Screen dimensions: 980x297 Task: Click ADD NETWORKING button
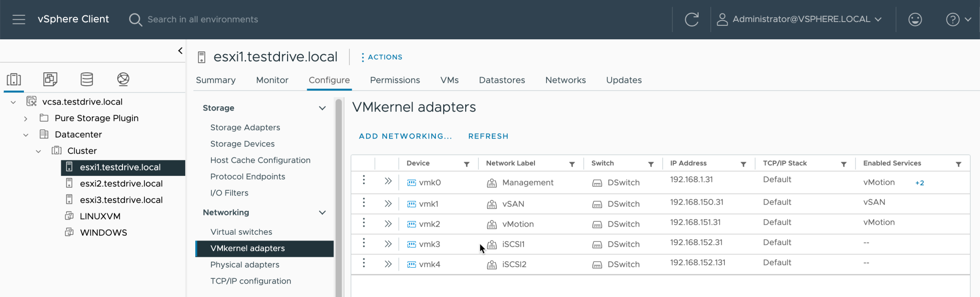(405, 136)
